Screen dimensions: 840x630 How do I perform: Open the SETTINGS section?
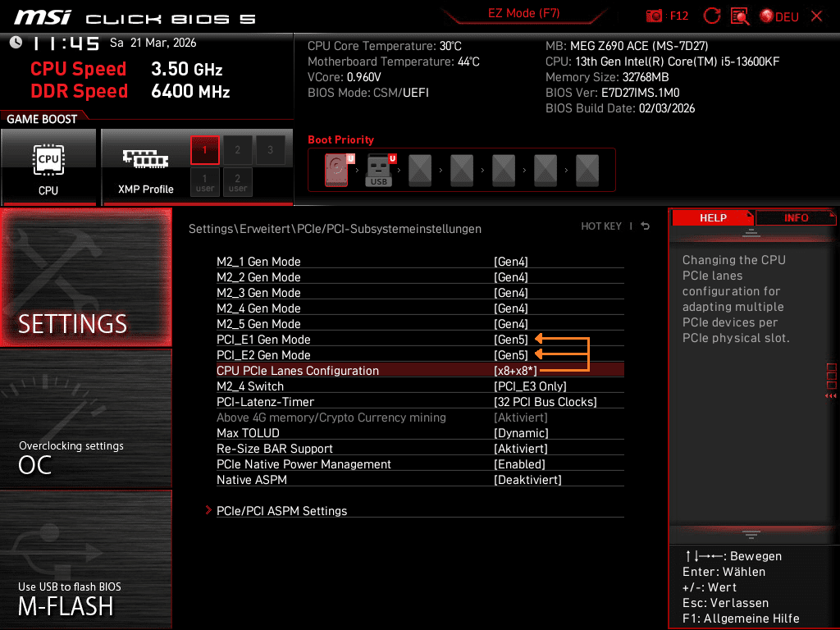click(x=85, y=277)
